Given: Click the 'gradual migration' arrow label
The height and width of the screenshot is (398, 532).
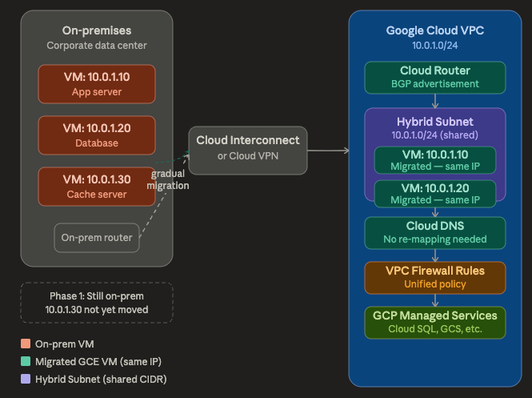Looking at the screenshot, I should point(168,179).
